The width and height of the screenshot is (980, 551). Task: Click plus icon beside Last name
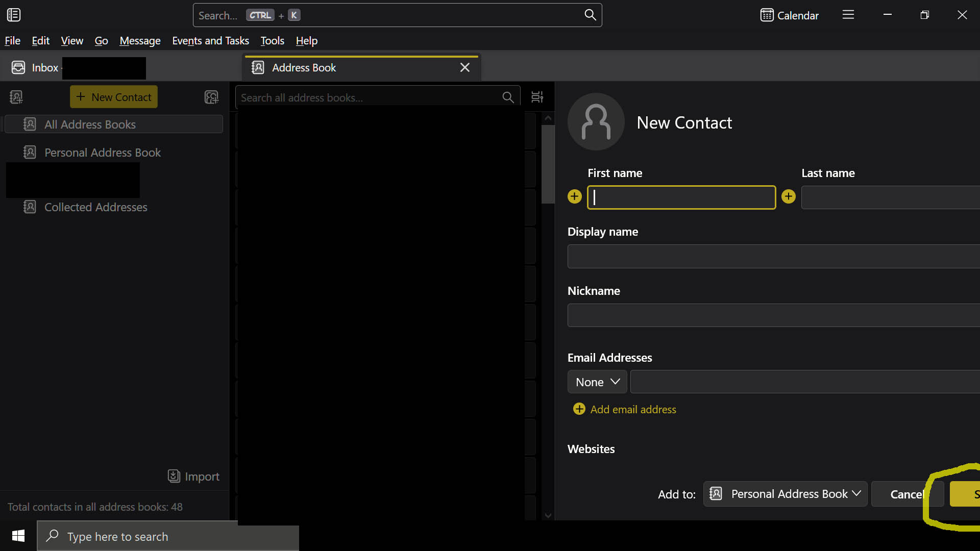789,196
